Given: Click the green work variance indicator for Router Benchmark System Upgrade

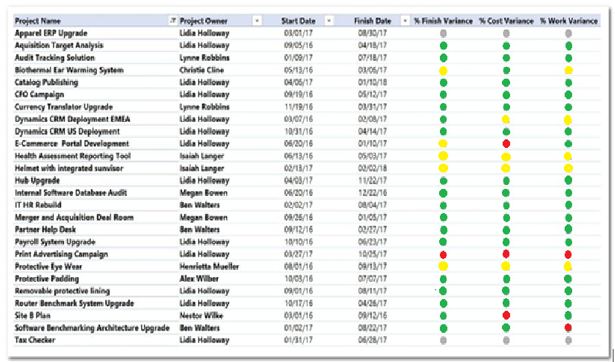Looking at the screenshot, I should tap(568, 303).
